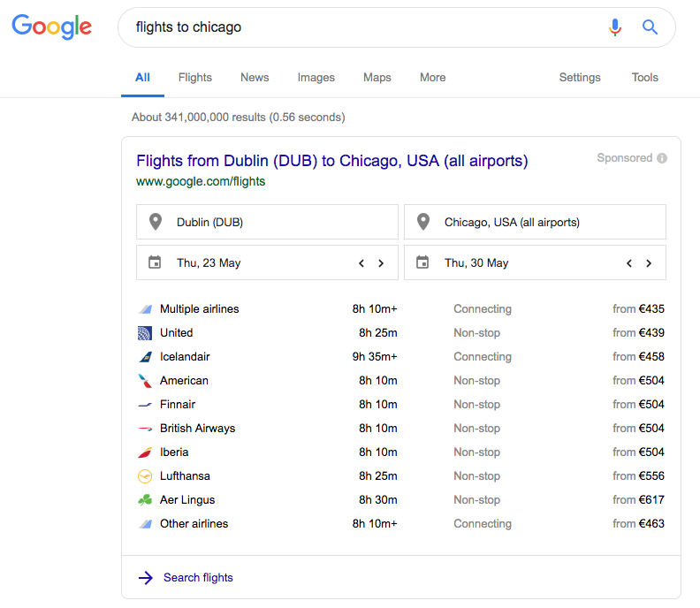Select the United flight name
This screenshot has width=700, height=608.
[177, 333]
